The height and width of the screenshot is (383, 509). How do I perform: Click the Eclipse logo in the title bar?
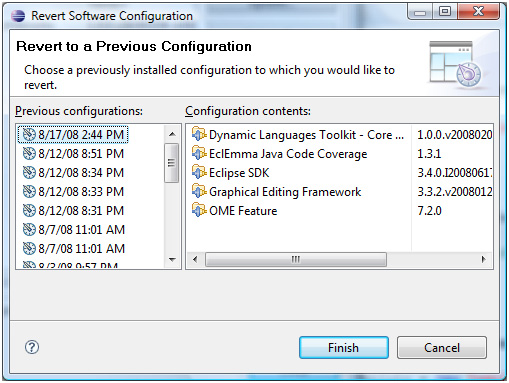coord(18,16)
